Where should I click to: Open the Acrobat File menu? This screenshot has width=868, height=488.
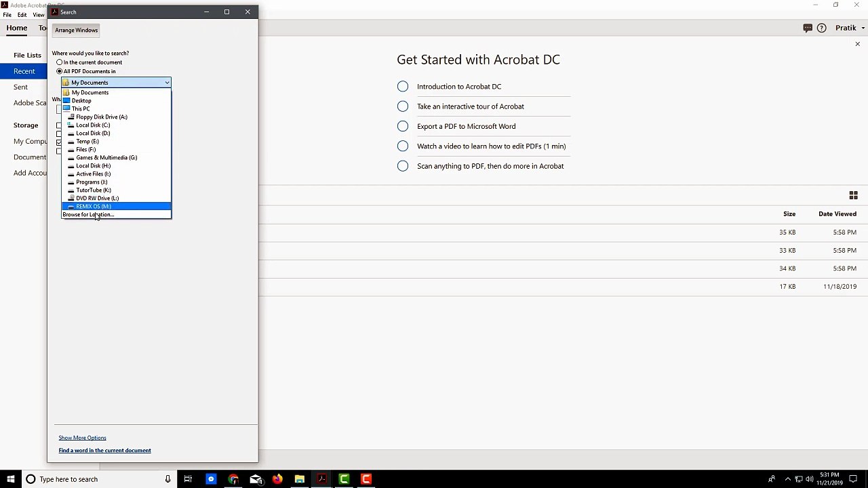[x=7, y=15]
